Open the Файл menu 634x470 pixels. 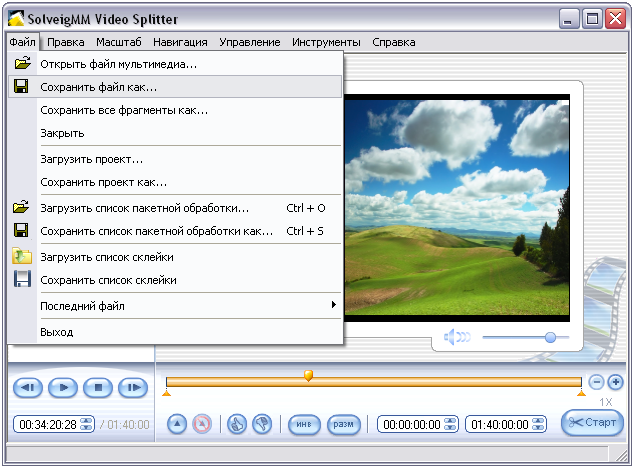click(x=23, y=42)
